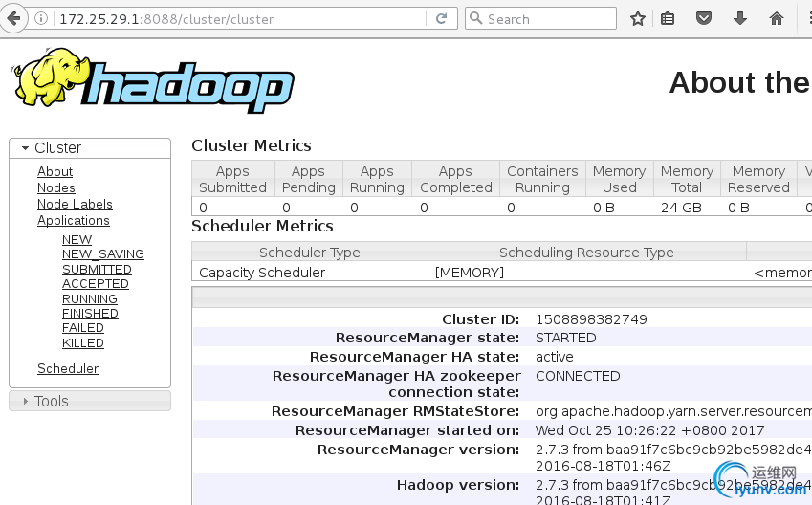
Task: Click the Scheduler Type column header
Action: point(310,252)
